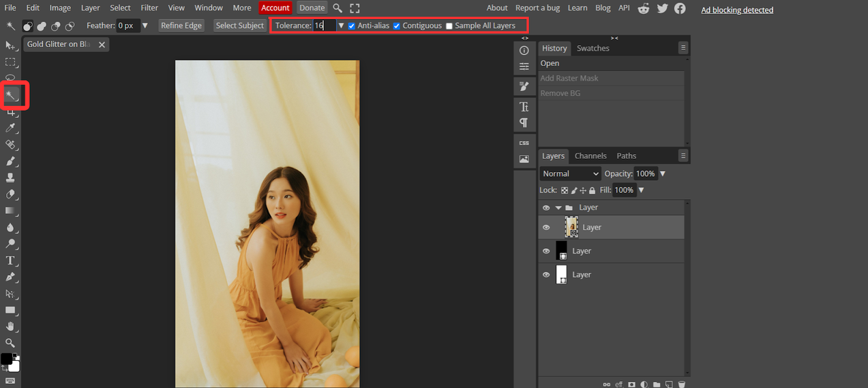Uncheck the Contiguous option
Image resolution: width=868 pixels, height=388 pixels.
pyautogui.click(x=397, y=26)
